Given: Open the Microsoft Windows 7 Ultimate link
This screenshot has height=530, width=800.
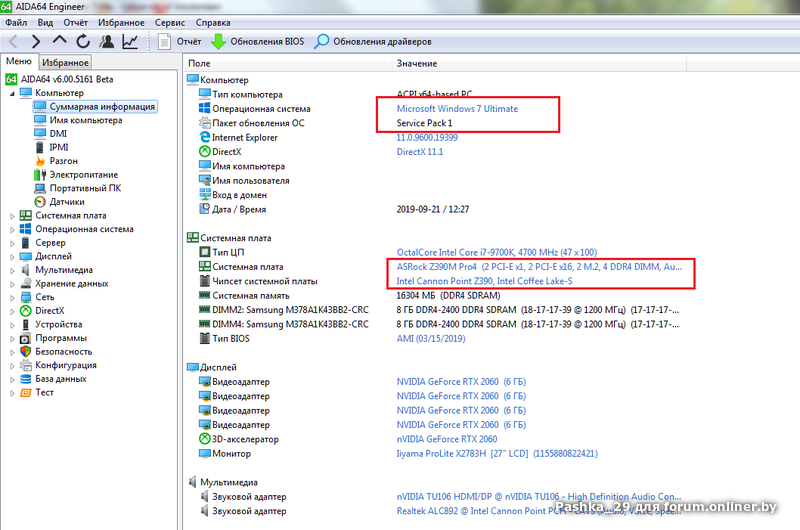Looking at the screenshot, I should [457, 109].
